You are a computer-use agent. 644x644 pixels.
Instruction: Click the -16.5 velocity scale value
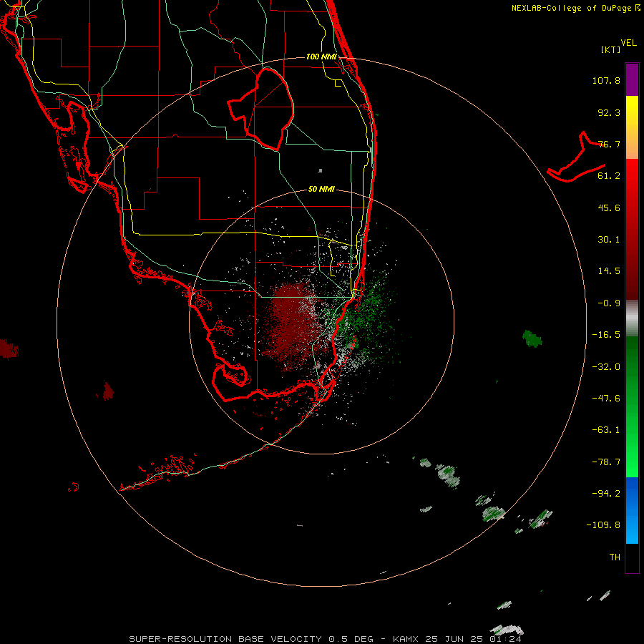click(x=606, y=335)
